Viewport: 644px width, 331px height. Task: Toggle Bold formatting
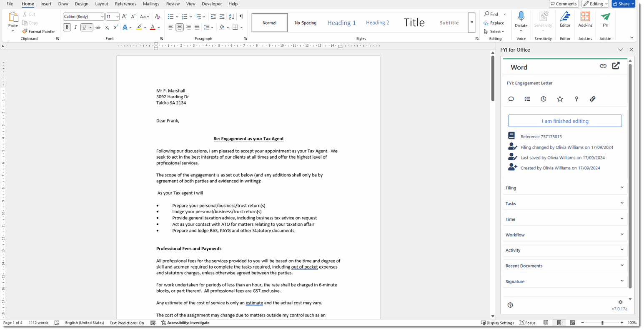(x=67, y=27)
